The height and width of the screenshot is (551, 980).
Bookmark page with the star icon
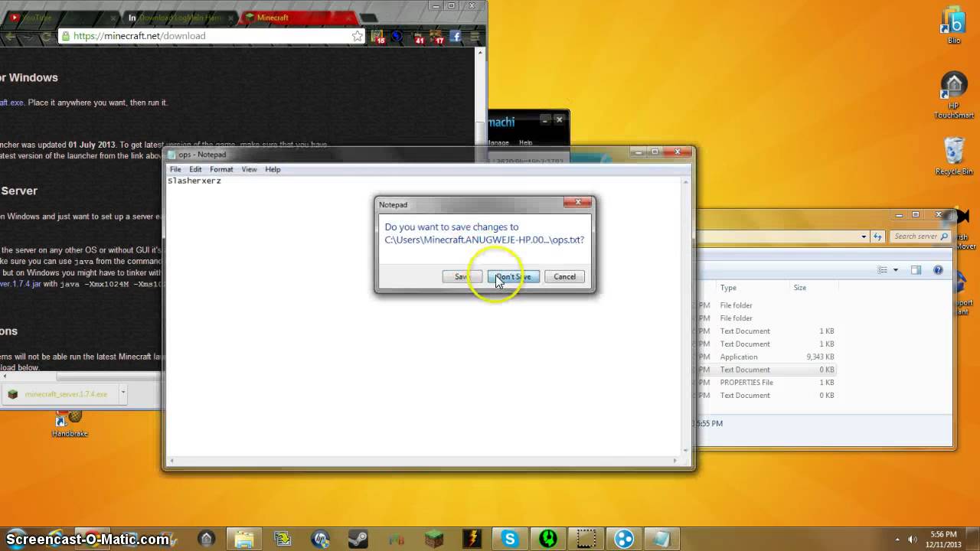pos(357,36)
